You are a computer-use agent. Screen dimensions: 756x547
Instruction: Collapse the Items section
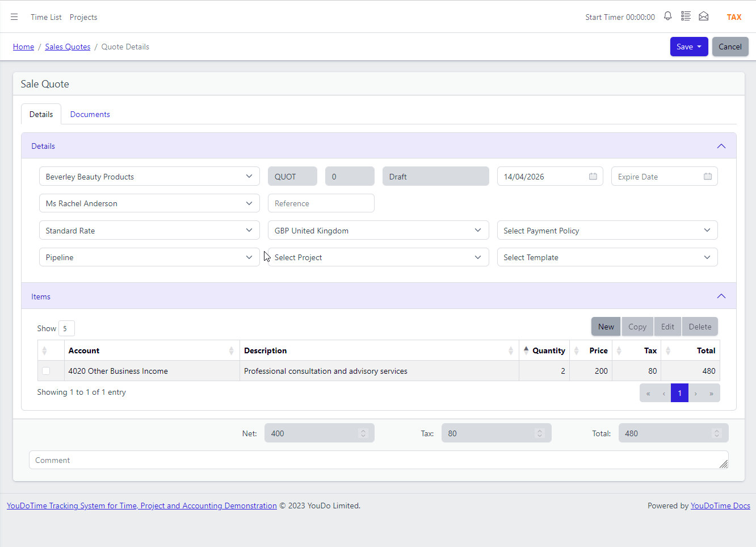(x=721, y=296)
